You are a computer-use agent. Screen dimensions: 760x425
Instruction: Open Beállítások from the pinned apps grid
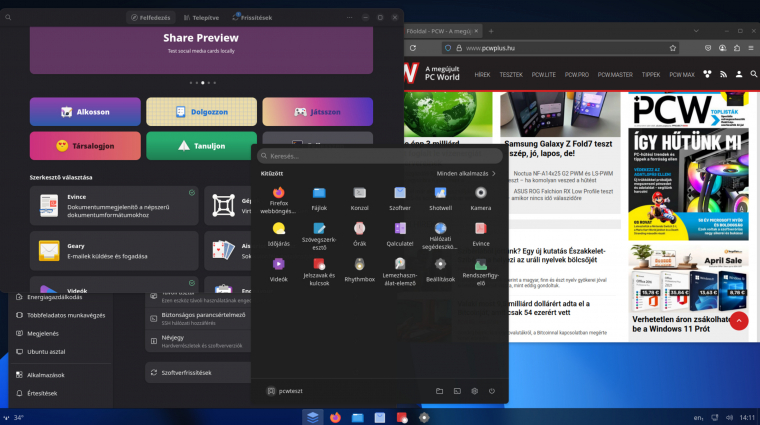[x=440, y=270]
